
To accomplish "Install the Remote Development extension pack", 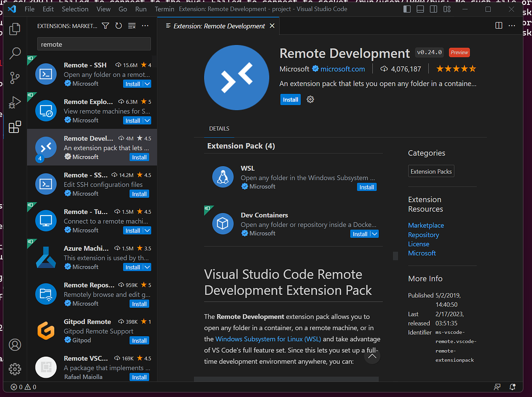I will [x=290, y=99].
